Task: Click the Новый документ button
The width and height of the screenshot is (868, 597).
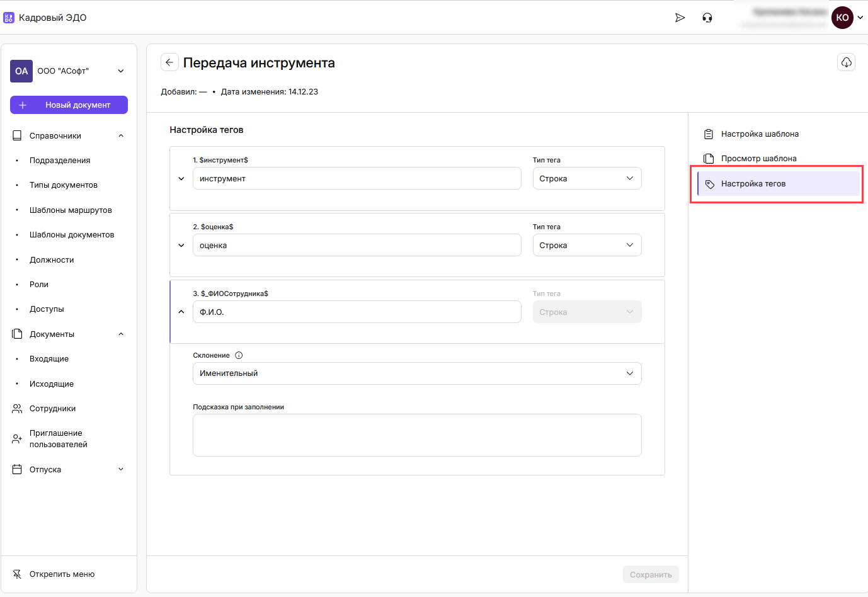Action: tap(69, 105)
